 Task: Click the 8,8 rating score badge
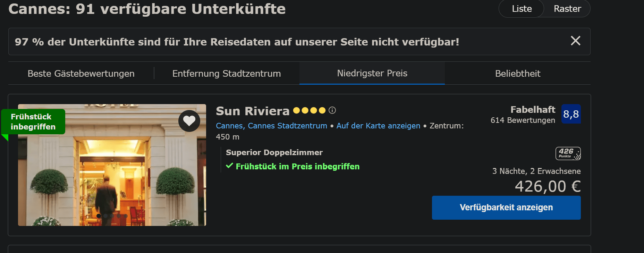(571, 114)
